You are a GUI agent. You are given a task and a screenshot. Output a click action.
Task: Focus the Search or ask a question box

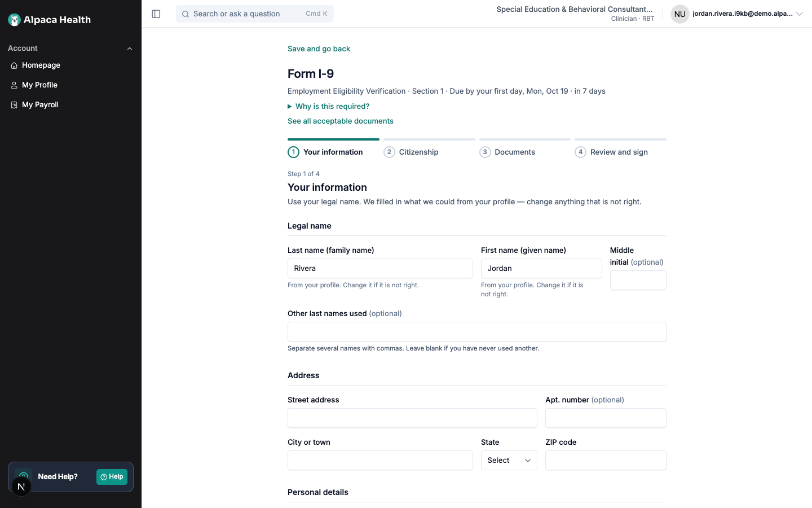[x=255, y=14]
